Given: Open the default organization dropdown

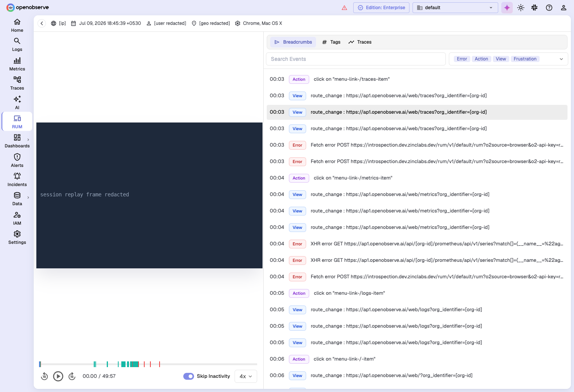Looking at the screenshot, I should click(x=455, y=8).
